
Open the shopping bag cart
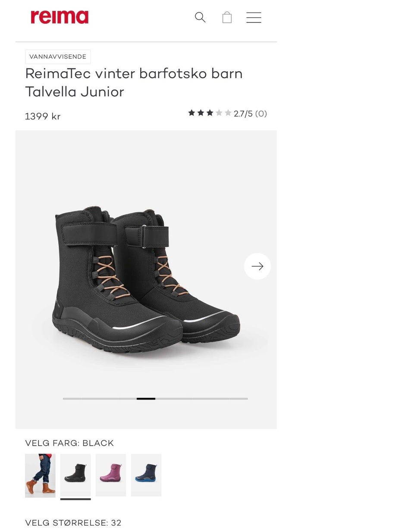(227, 17)
